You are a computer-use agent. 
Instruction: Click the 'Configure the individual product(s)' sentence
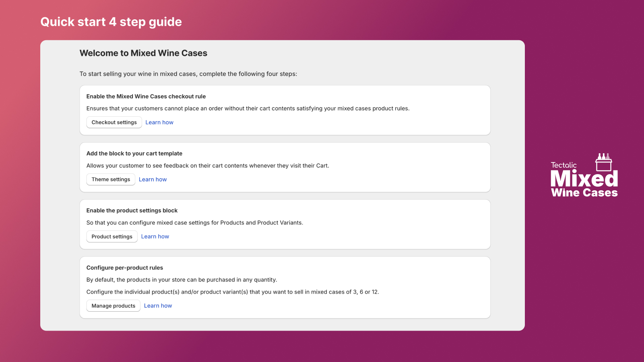[233, 292]
